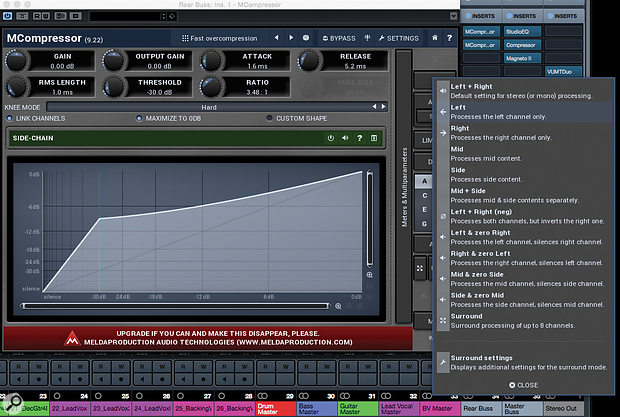This screenshot has height=417, width=620.
Task: Click the RELEASE knob
Action: point(309,60)
